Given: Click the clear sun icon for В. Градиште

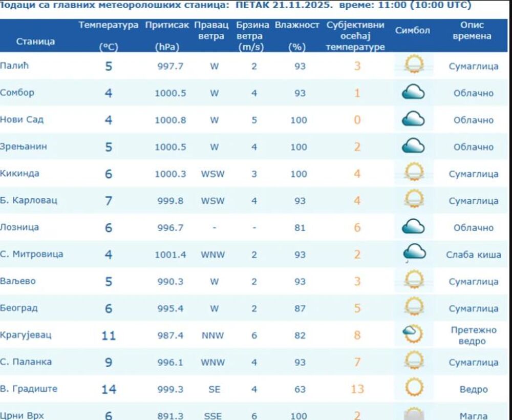Looking at the screenshot, I should pos(414,388).
